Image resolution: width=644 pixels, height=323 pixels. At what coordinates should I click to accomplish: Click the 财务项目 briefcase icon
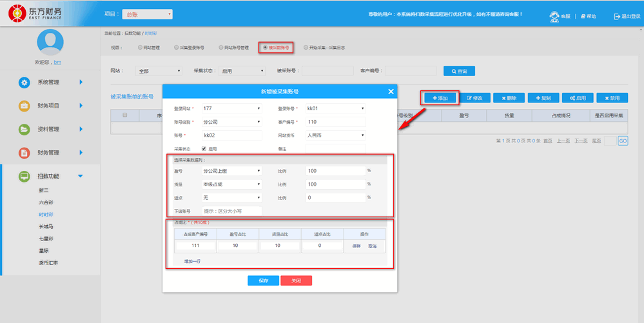pos(24,106)
